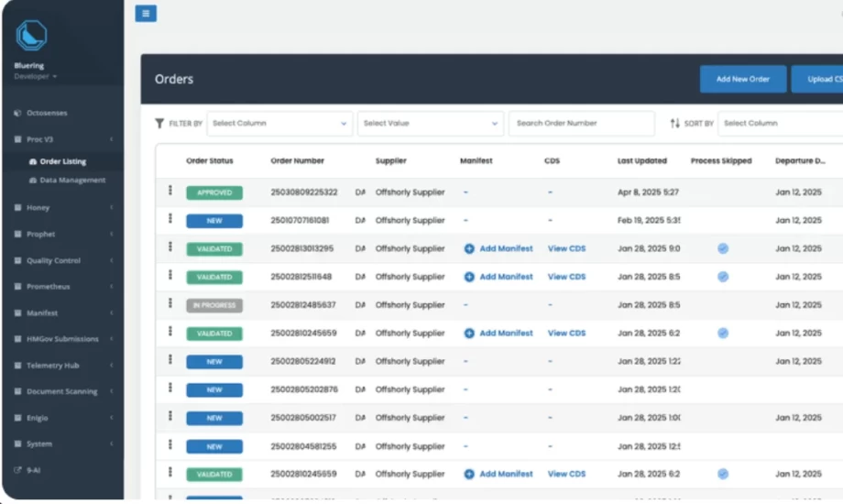Open three-dot menu for order 25002812511648
This screenshot has width=843, height=504.
point(170,275)
